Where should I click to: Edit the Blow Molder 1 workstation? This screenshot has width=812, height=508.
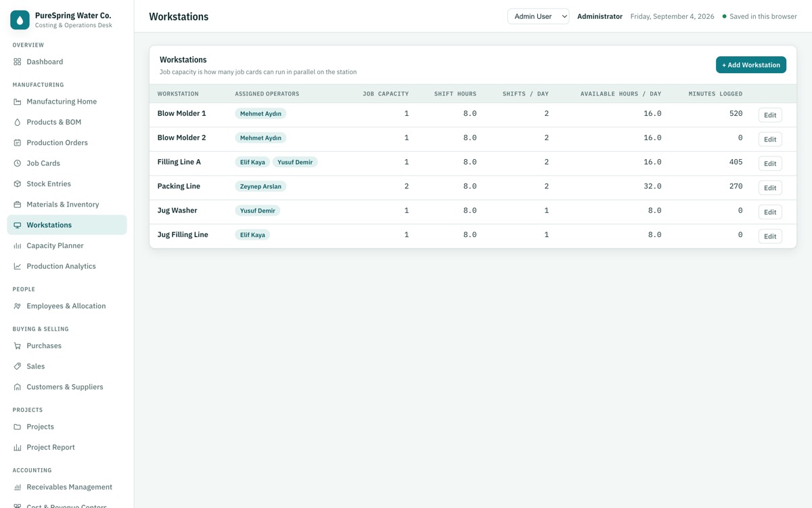(x=770, y=115)
